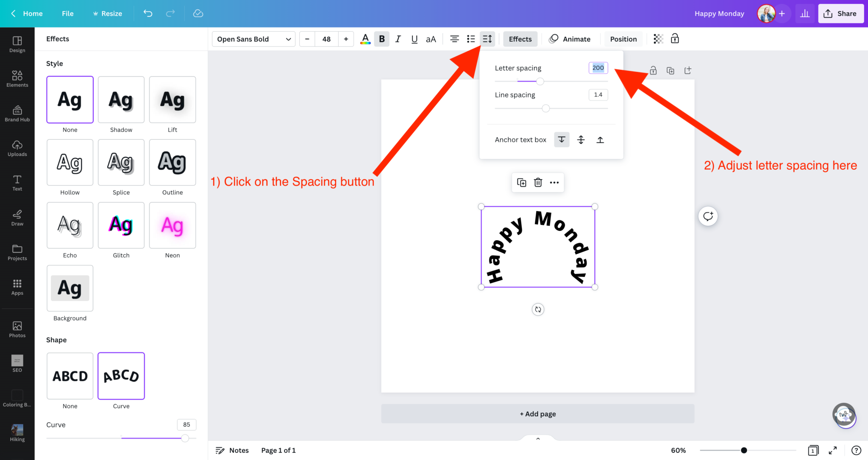Image resolution: width=868 pixels, height=460 pixels.
Task: Click the text alignment icon
Action: (x=454, y=39)
